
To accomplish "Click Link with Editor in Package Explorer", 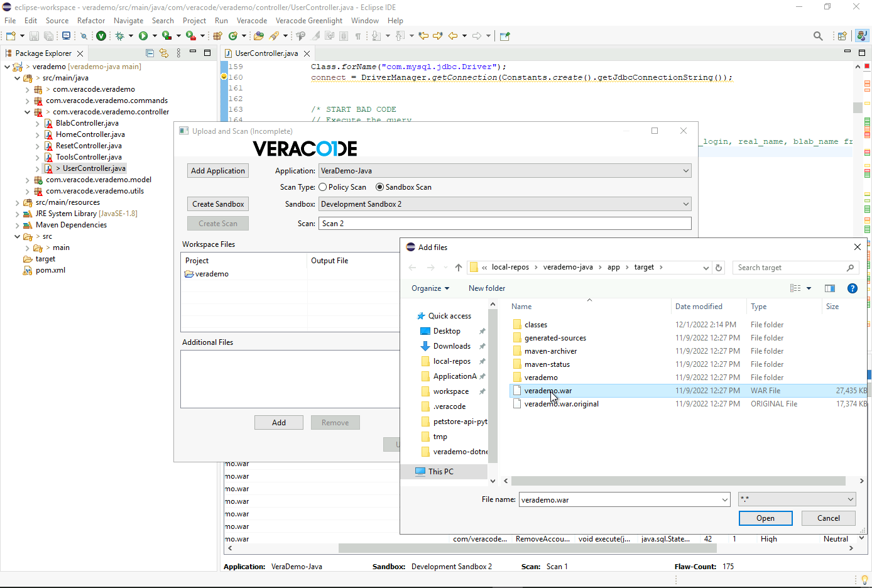I will coord(164,53).
